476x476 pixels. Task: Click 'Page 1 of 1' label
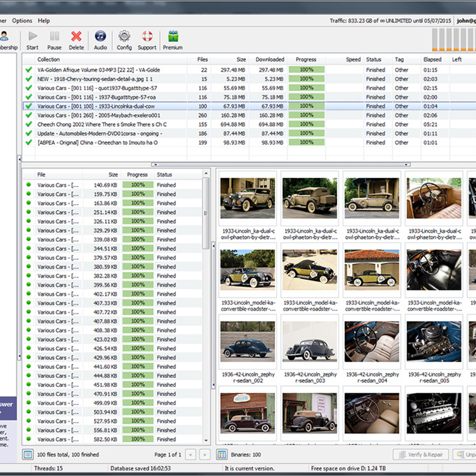pos(167,455)
